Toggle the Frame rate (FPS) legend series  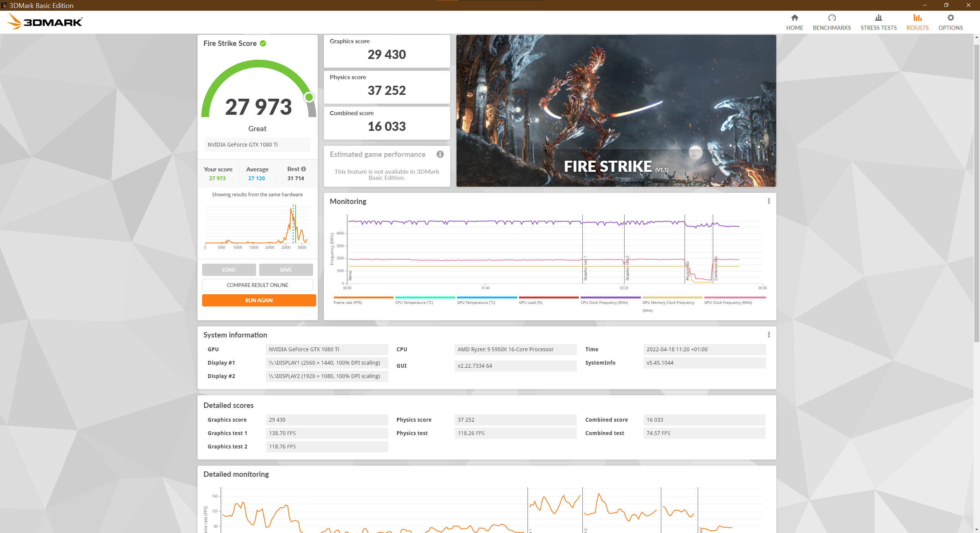pyautogui.click(x=363, y=300)
